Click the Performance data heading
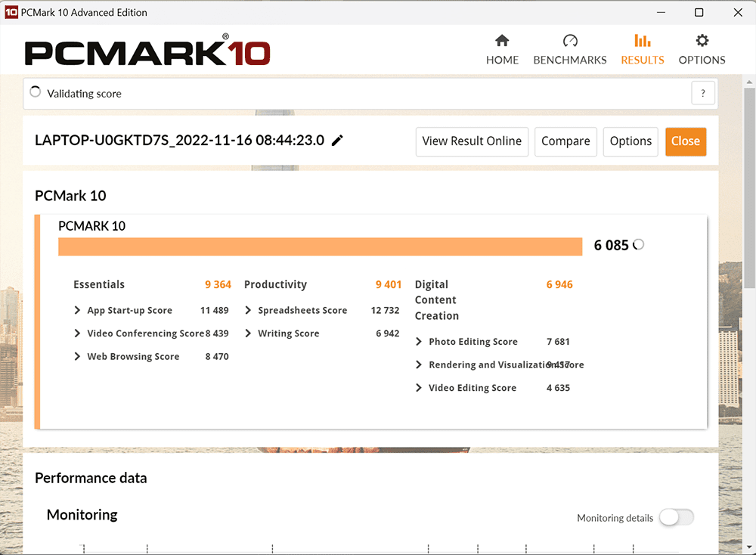 pos(91,478)
